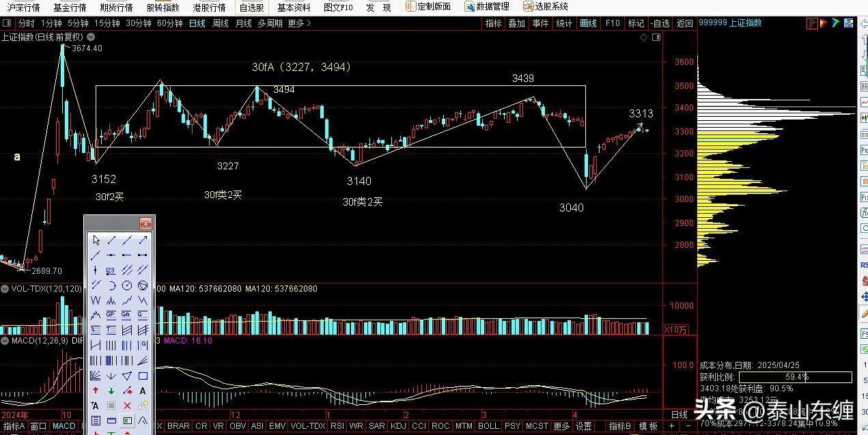Open the 沪深行情 menu
The height and width of the screenshot is (435, 868).
coord(24,8)
